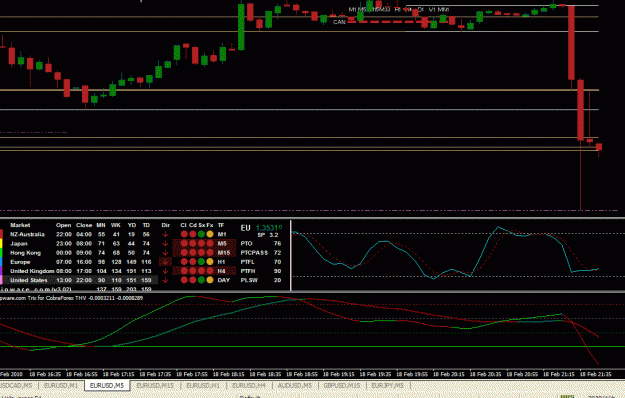Click the green Sx dot in the H1 row

[x=201, y=262]
